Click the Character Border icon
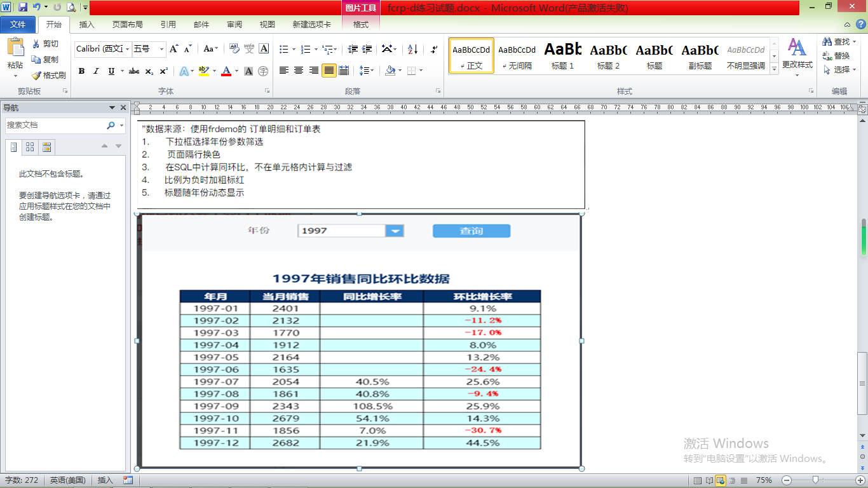Screen dimensions: 868x488 click(x=264, y=49)
